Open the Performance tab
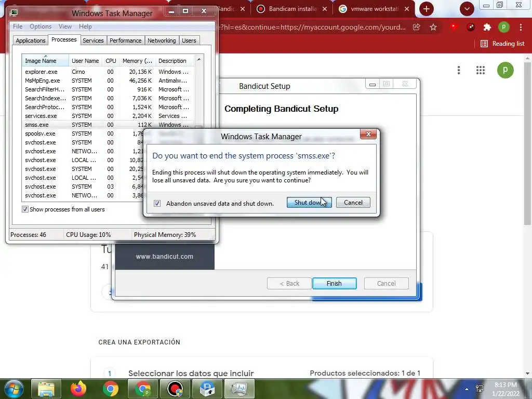This screenshot has width=532, height=399. tap(125, 41)
